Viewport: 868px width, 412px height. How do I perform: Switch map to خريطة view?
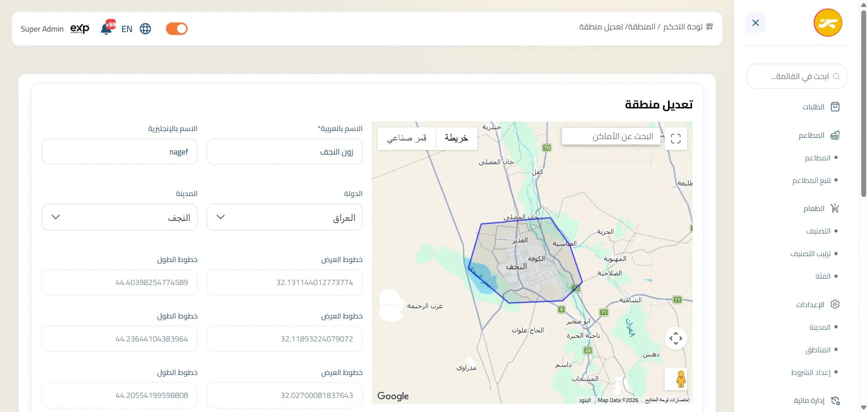[x=456, y=138]
